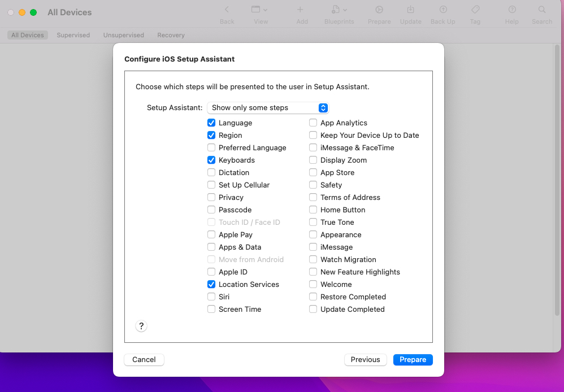This screenshot has height=392, width=564.
Task: Click the Tag toolbar icon
Action: pos(475,10)
